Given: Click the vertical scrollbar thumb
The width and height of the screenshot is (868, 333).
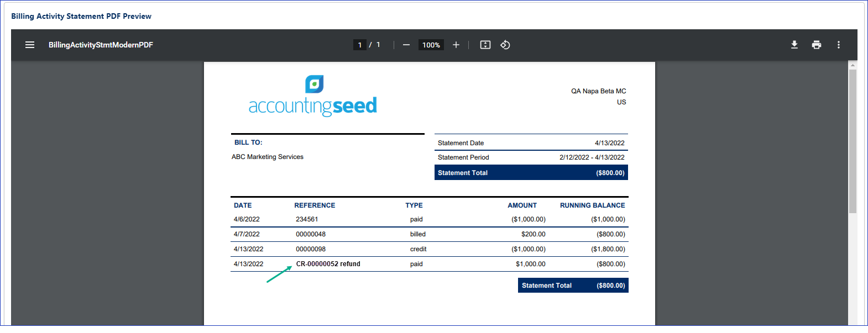Looking at the screenshot, I should [853, 141].
